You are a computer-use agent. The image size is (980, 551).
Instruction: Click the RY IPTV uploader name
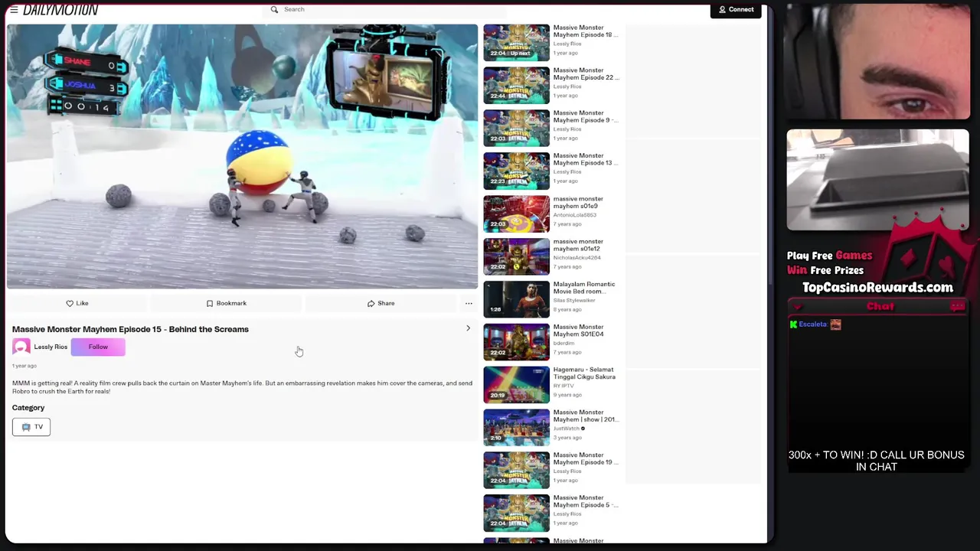(x=563, y=386)
